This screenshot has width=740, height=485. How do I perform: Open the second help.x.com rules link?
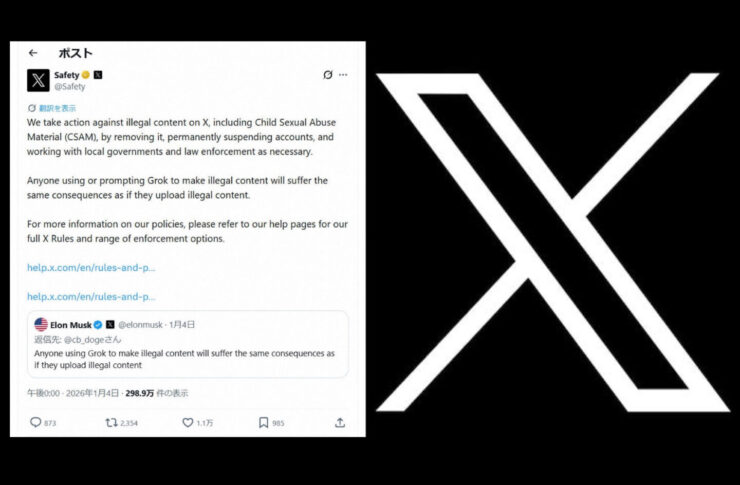pos(91,297)
